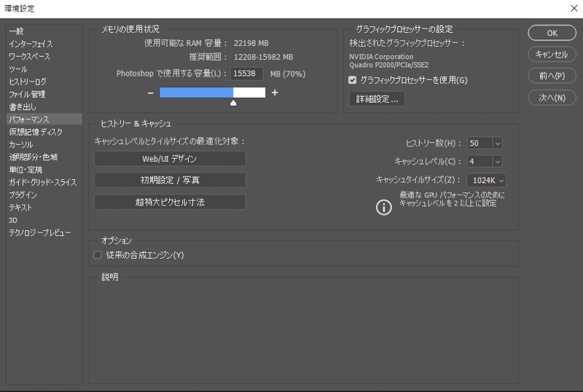The height and width of the screenshot is (392, 583).
Task: Select ガイド・グリッド・スライス category
Action: click(44, 182)
